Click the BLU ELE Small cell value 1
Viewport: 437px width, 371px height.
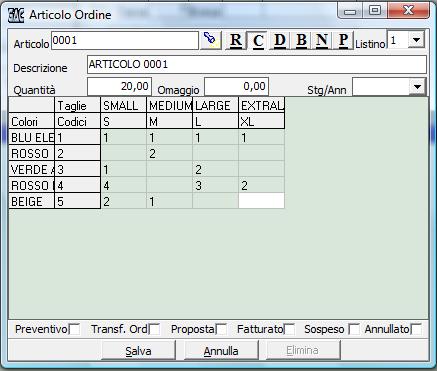tap(123, 137)
